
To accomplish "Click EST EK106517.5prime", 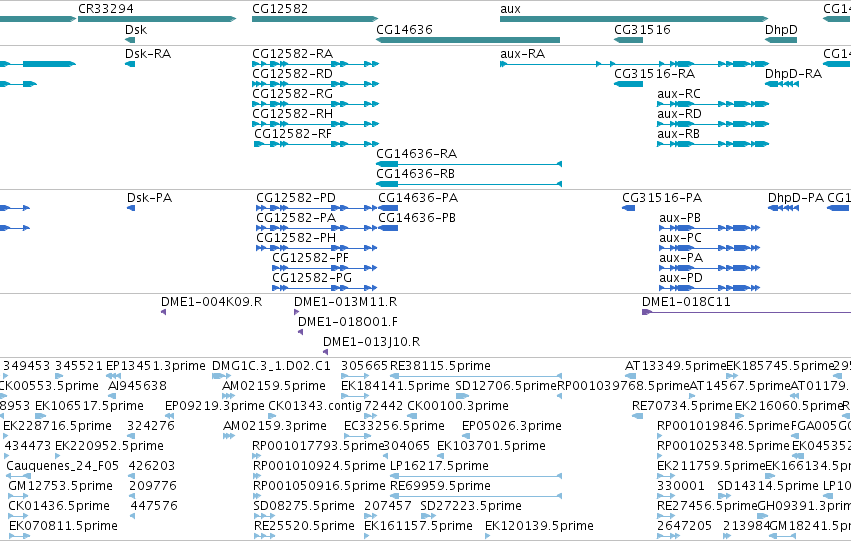I will click(90, 406).
